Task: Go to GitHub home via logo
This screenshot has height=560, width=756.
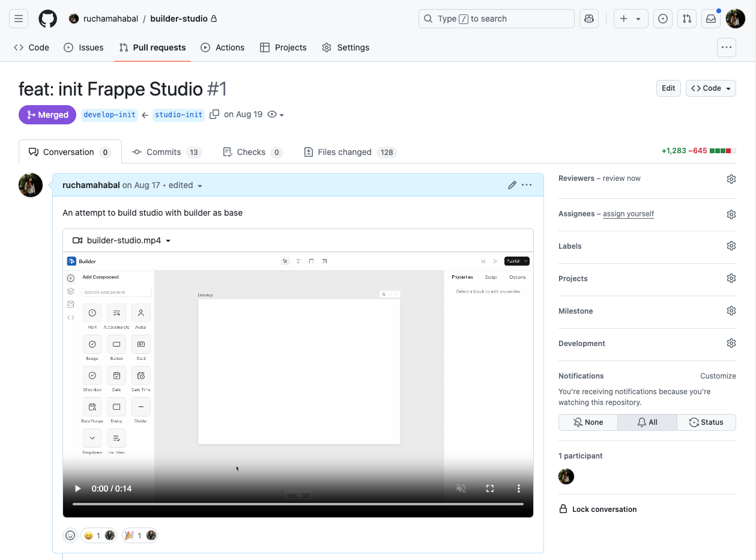Action: coord(48,19)
